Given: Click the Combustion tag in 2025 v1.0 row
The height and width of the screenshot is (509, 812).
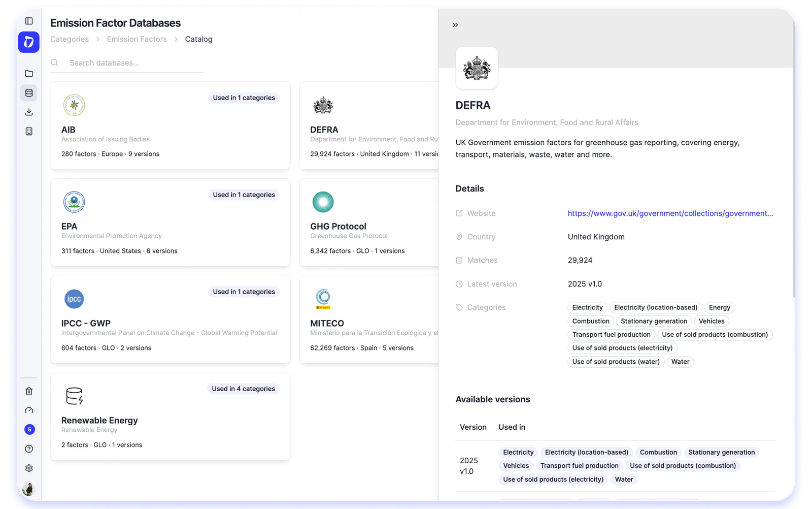Looking at the screenshot, I should (x=658, y=452).
